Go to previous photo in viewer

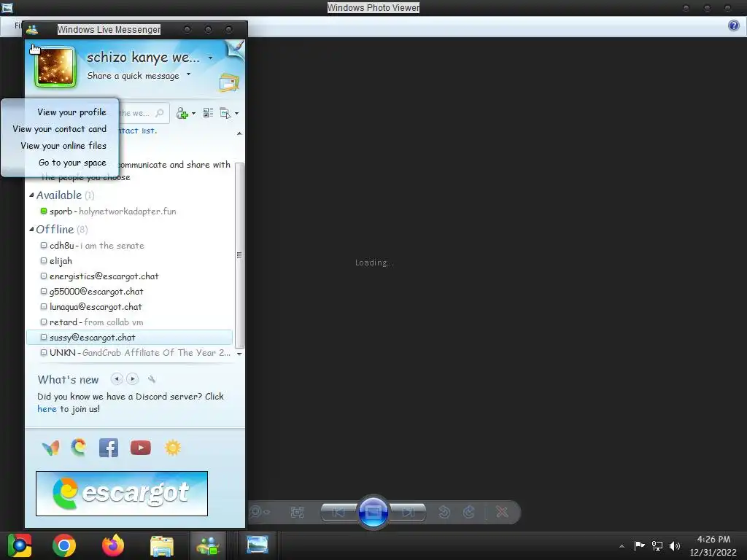(x=338, y=513)
